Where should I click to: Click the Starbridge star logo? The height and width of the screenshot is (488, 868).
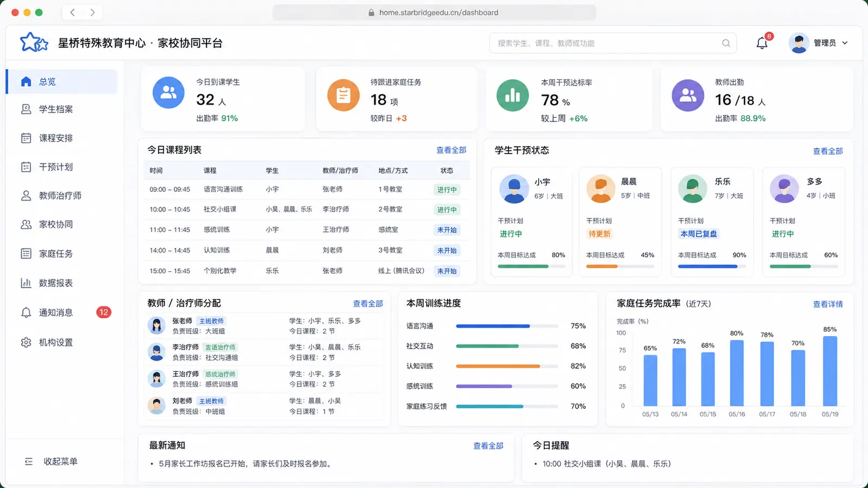pos(34,42)
